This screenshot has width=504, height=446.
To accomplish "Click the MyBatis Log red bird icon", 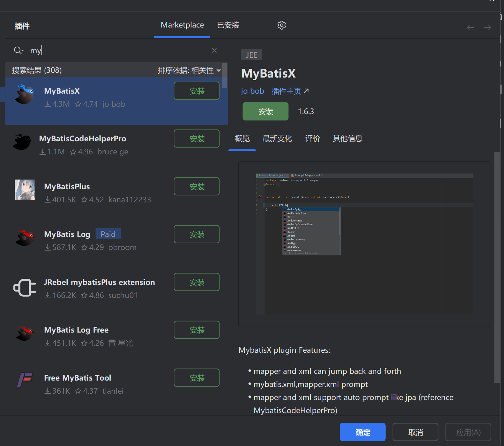I will coord(24,238).
